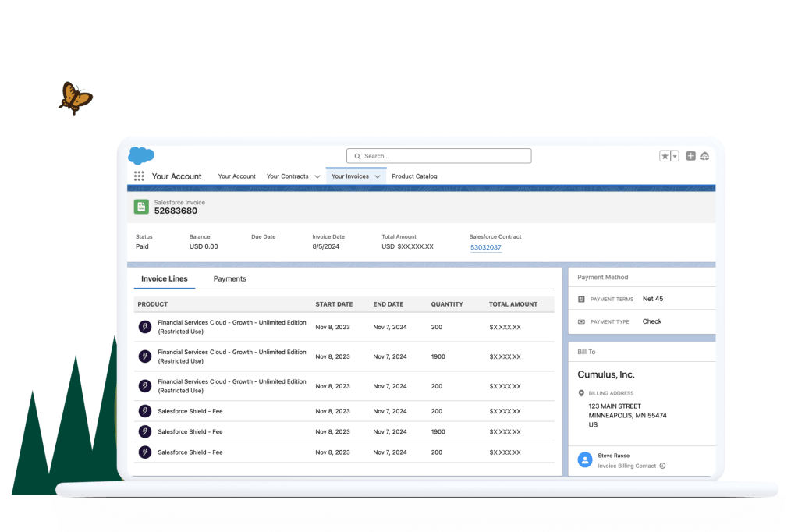798x532 pixels.
Task: Click the TOTAL AMOUNT column header
Action: coord(513,304)
